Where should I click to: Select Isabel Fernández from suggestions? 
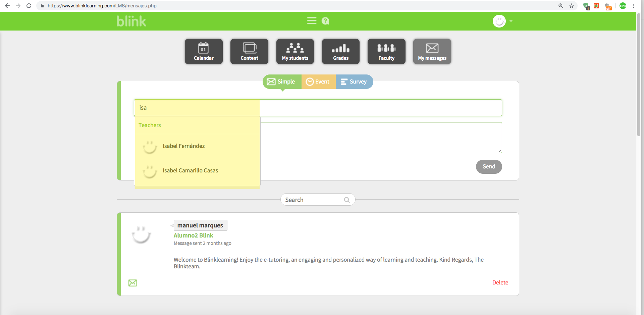pyautogui.click(x=184, y=146)
